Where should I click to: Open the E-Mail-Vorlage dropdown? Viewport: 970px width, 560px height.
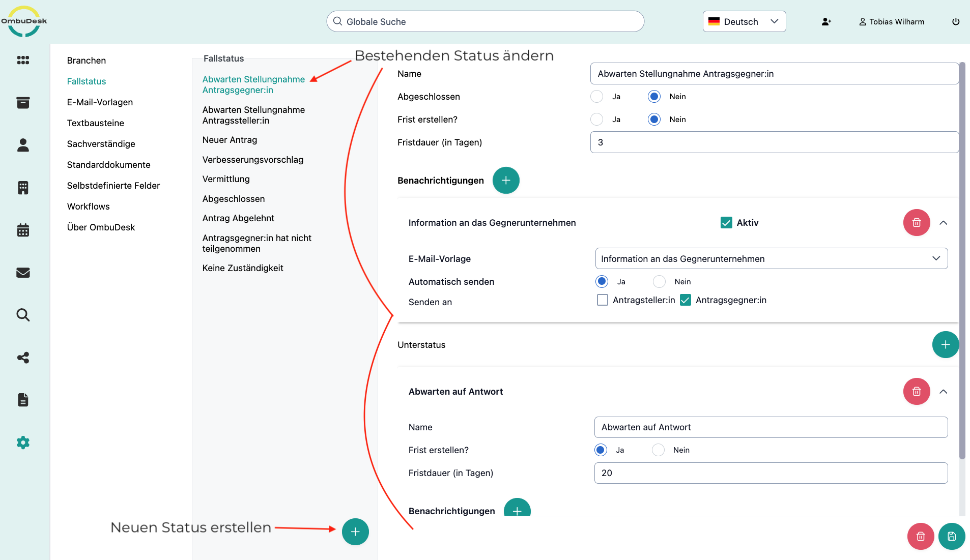point(771,259)
